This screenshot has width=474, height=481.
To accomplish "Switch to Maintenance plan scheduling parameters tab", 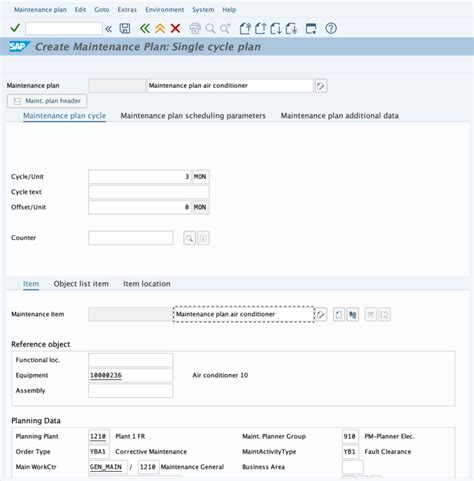I will click(x=193, y=116).
